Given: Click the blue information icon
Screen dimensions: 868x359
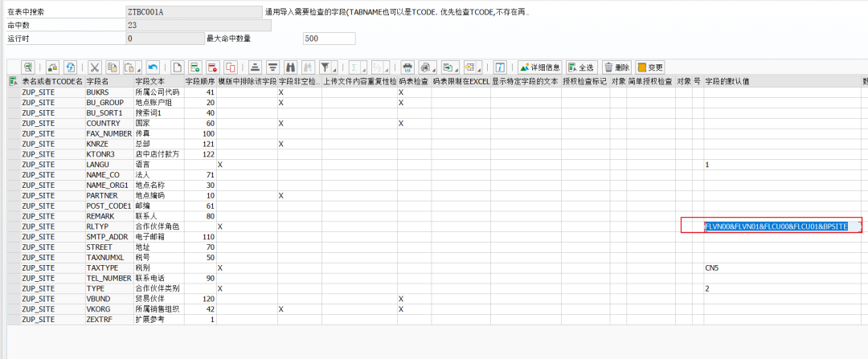Looking at the screenshot, I should point(500,67).
